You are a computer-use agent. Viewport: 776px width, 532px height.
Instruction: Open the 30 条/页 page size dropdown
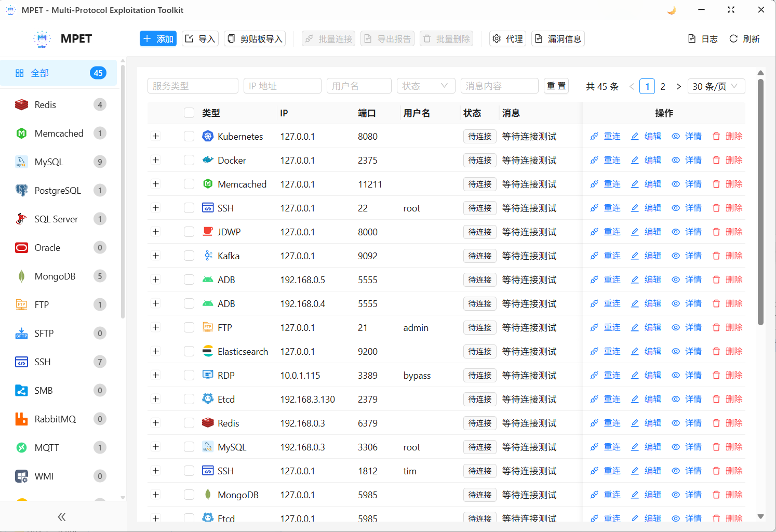(x=716, y=86)
